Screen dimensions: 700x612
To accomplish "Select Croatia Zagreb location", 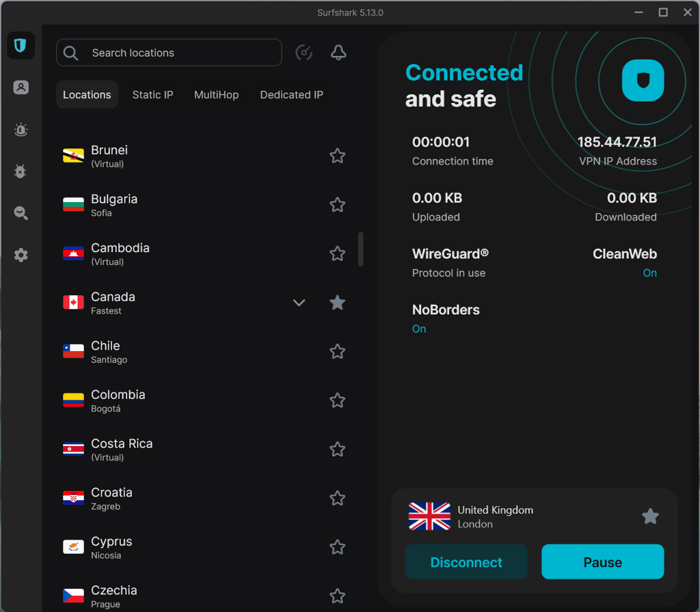I will point(204,498).
